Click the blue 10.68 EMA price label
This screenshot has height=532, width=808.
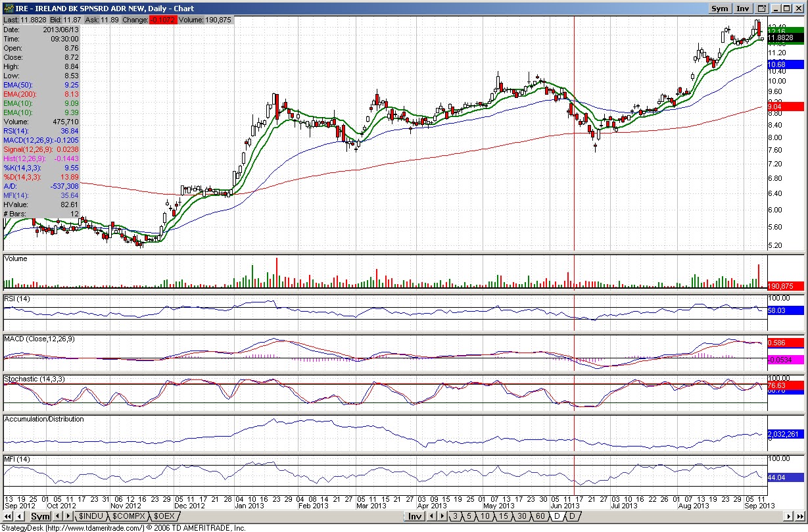pos(786,64)
